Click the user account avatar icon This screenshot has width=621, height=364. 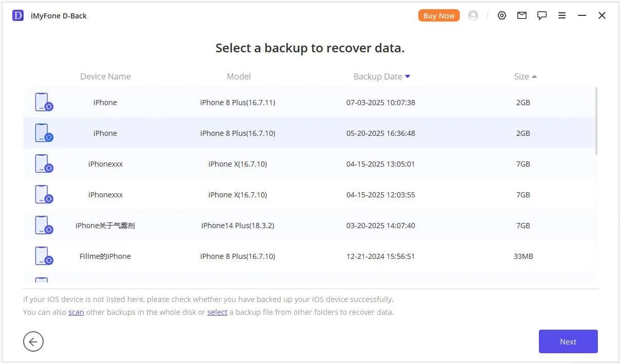[x=473, y=16]
